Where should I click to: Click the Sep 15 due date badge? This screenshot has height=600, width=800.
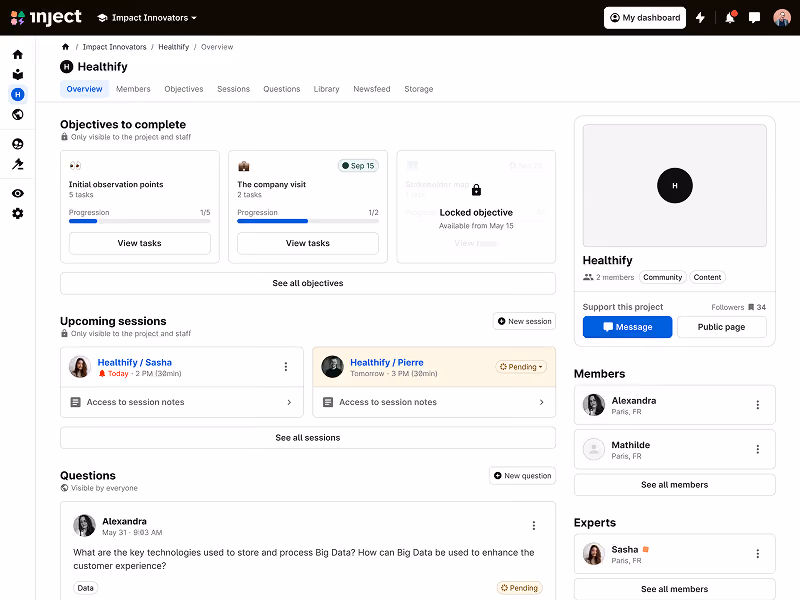point(358,166)
